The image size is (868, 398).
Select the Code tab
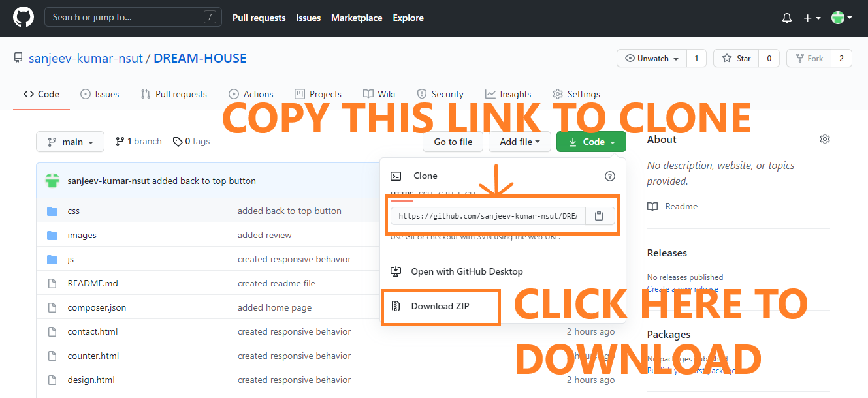[41, 94]
